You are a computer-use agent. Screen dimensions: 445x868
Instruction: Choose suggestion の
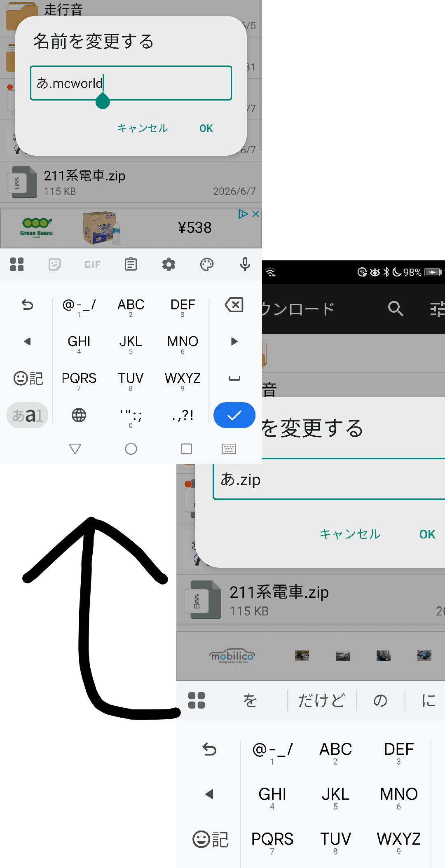(x=380, y=700)
